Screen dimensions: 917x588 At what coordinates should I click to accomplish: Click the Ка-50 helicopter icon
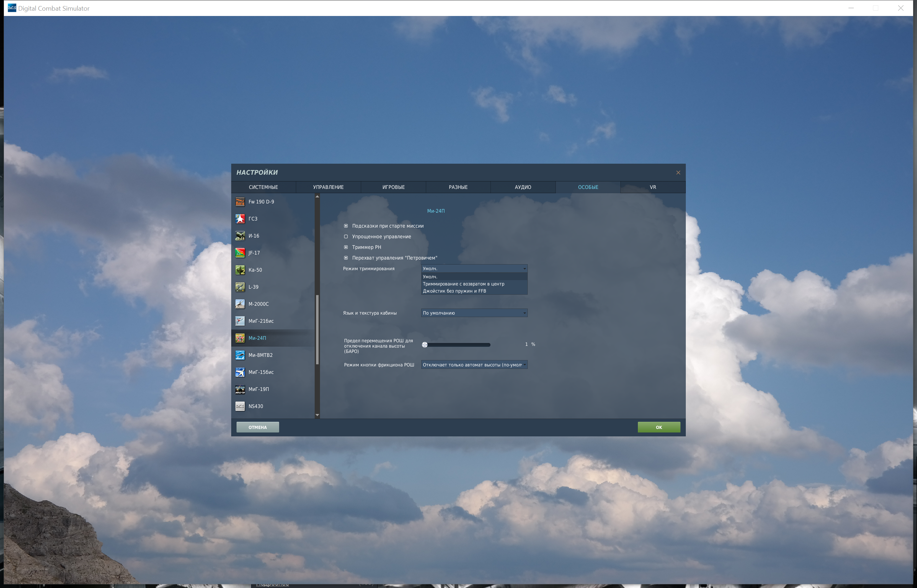[240, 270]
